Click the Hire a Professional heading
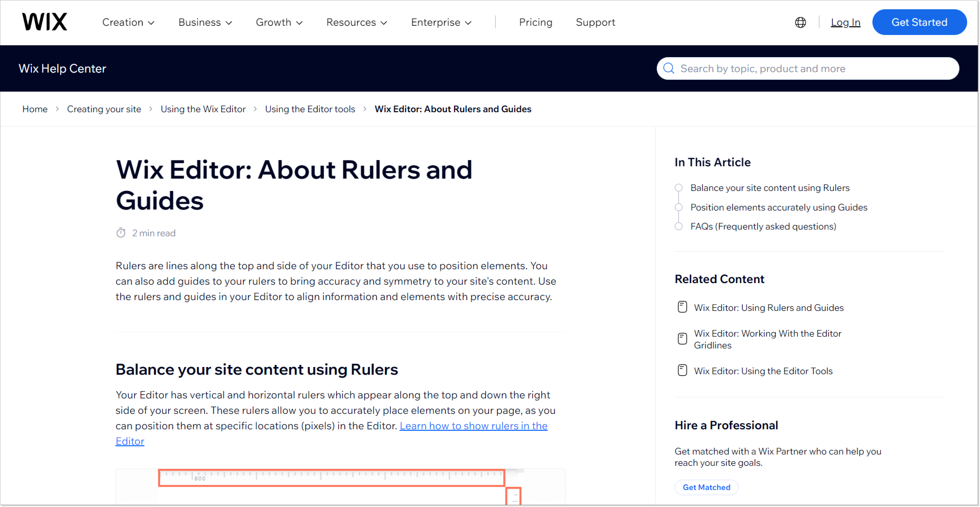This screenshot has width=980, height=507. click(x=726, y=425)
